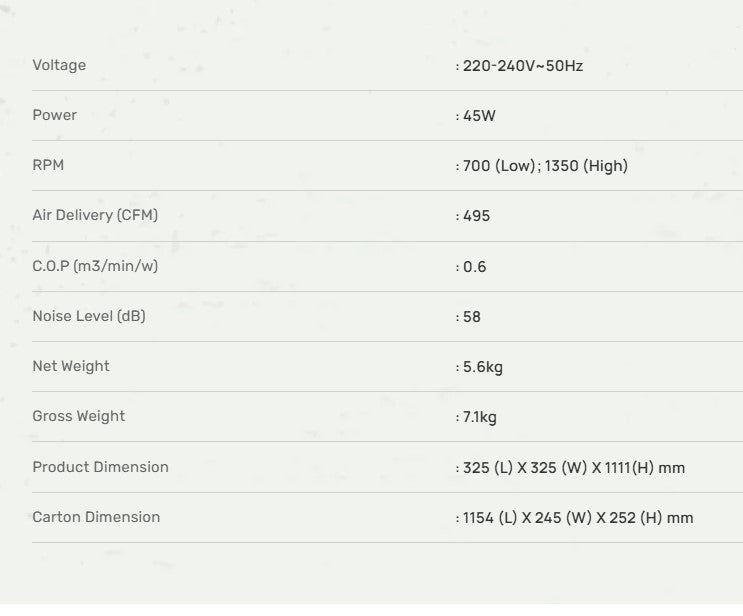The width and height of the screenshot is (743, 616).
Task: Click the Carton Dimension label
Action: [x=96, y=517]
